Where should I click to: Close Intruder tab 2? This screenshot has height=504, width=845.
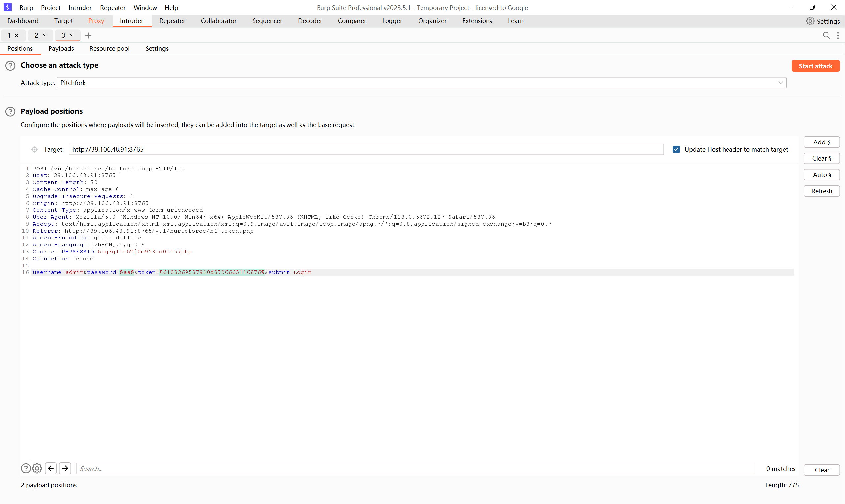(44, 35)
